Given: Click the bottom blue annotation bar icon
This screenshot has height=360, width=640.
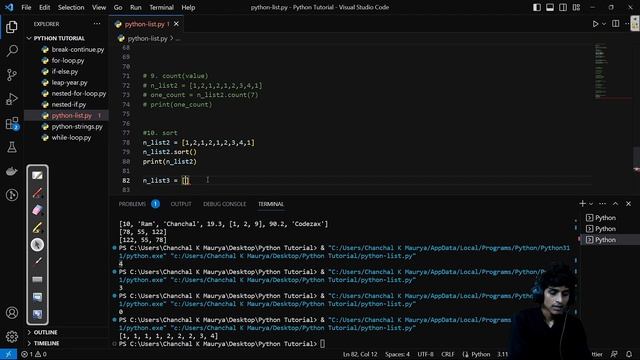Looking at the screenshot, I should point(37,314).
